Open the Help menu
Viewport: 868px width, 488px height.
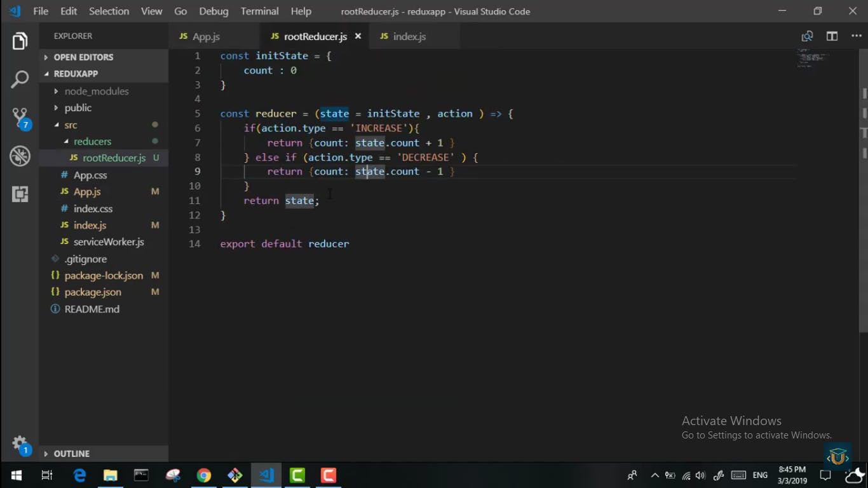point(301,11)
